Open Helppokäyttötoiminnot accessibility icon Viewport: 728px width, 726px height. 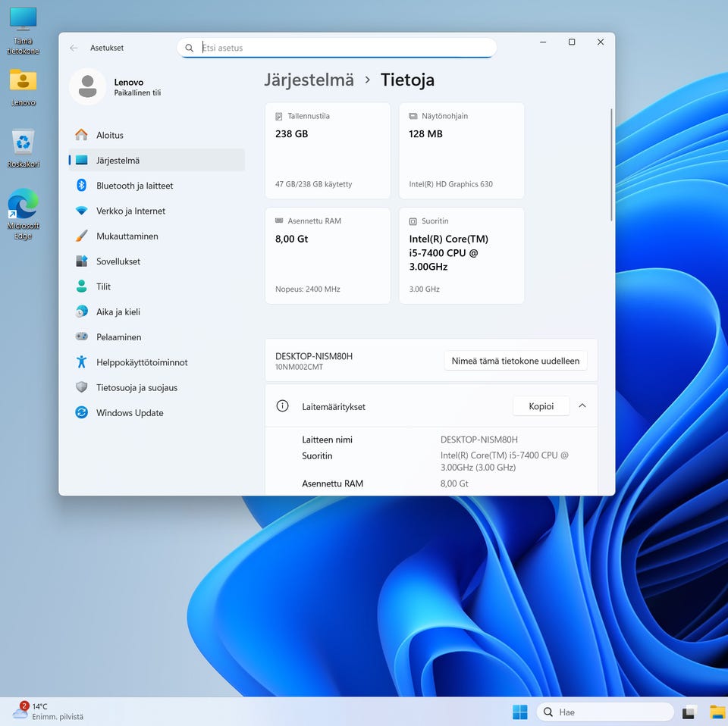(81, 361)
